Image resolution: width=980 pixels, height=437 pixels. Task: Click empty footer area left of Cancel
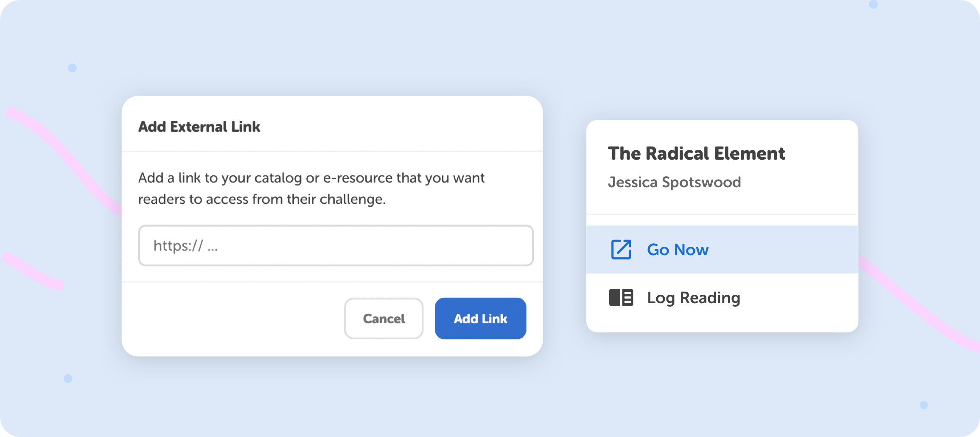click(233, 319)
